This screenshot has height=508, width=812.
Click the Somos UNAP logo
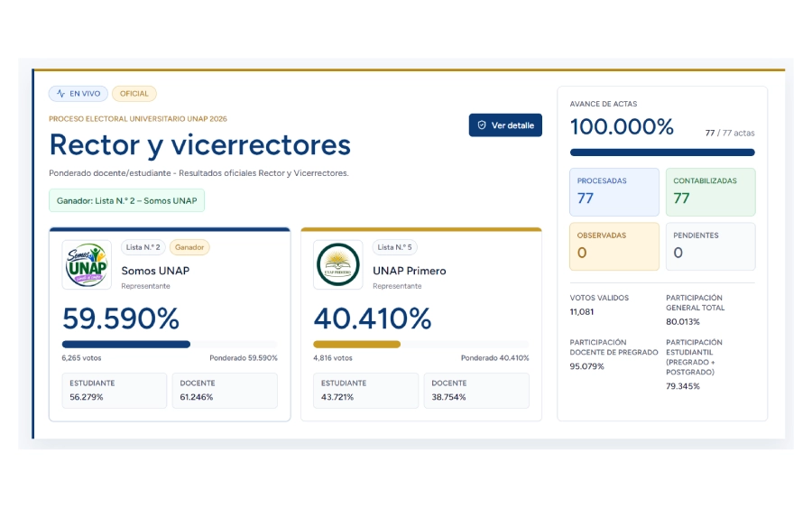[x=87, y=264]
